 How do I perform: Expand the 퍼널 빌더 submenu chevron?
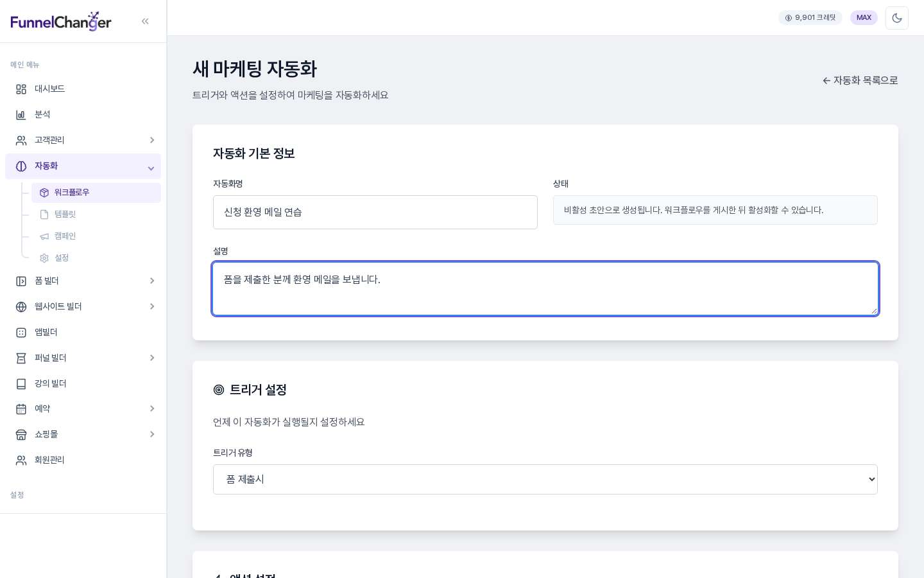click(x=152, y=358)
